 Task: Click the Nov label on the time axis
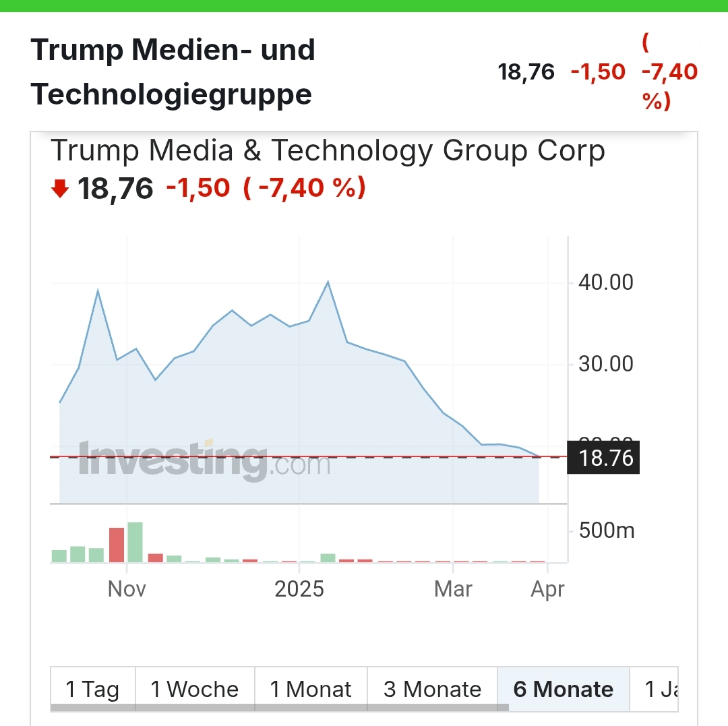point(127,588)
